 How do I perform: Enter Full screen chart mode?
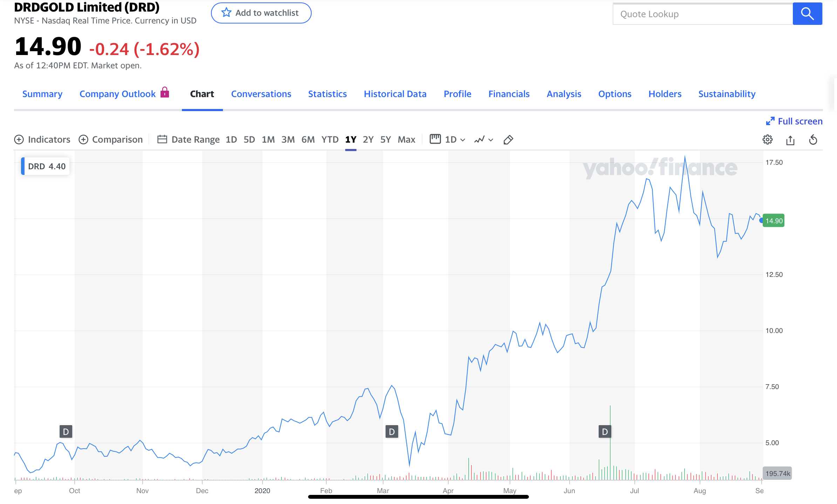pos(794,121)
